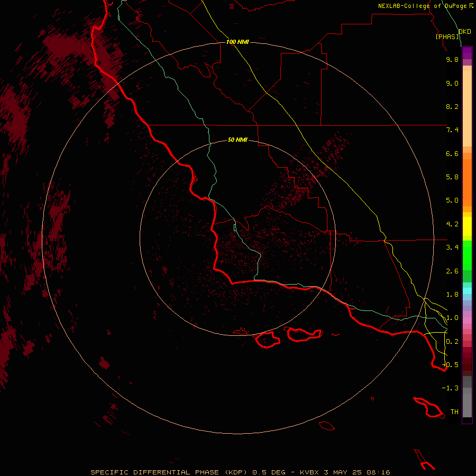Click the 3 MAY 25 date text
This screenshot has width=476, height=476.
343,472
